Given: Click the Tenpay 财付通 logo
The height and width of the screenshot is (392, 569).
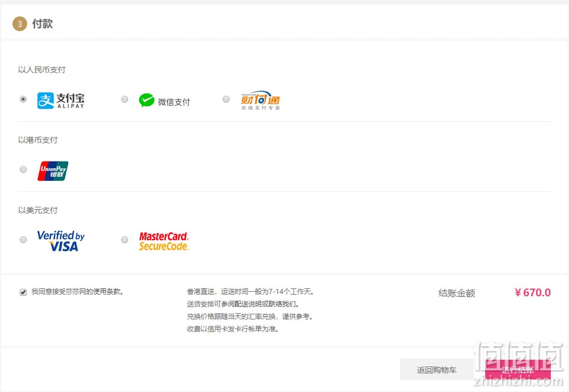Looking at the screenshot, I should 261,100.
